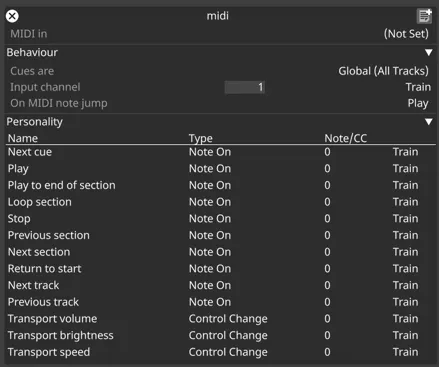Image resolution: width=439 pixels, height=367 pixels.
Task: Click Train for Next track
Action: click(405, 285)
